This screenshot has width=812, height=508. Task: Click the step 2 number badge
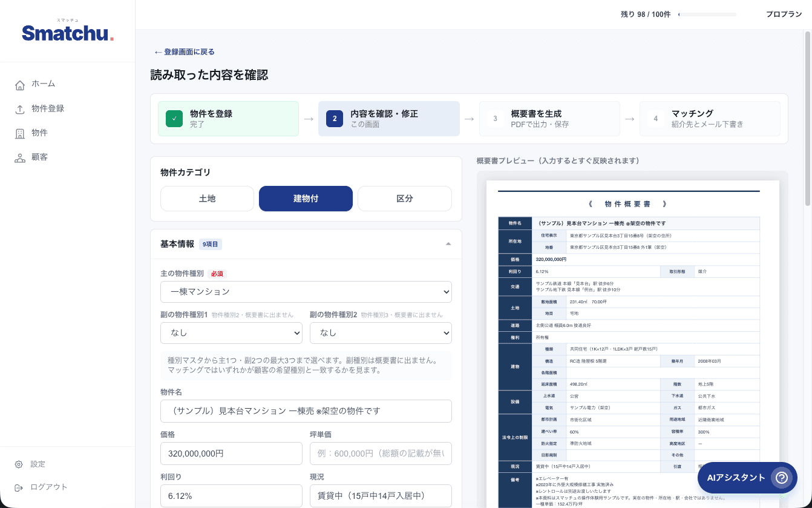[335, 119]
